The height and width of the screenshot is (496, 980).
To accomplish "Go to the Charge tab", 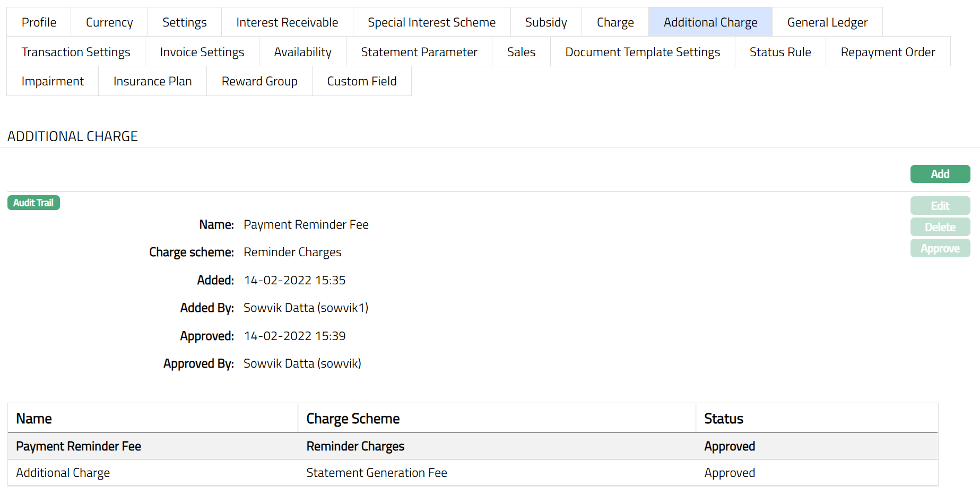I will pyautogui.click(x=615, y=22).
